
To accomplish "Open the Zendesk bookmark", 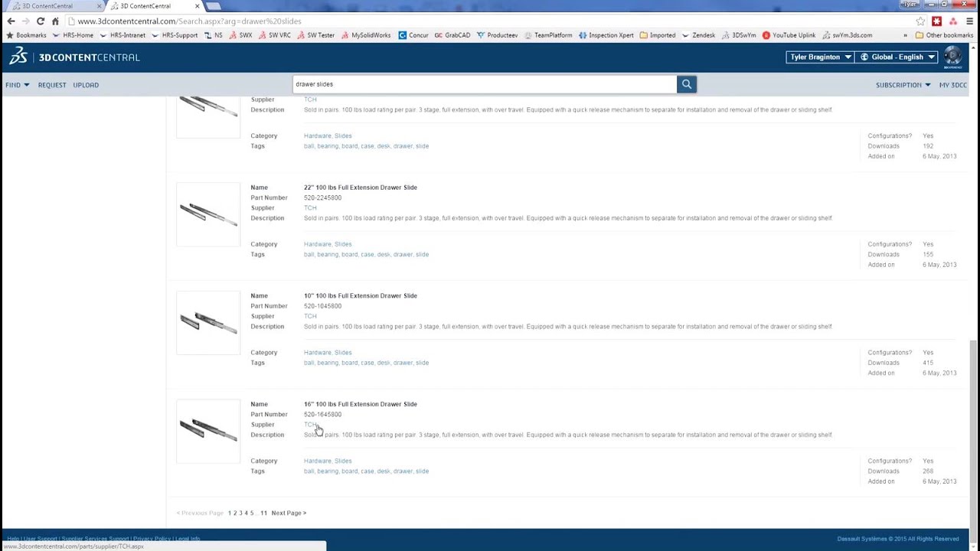I will click(x=698, y=35).
